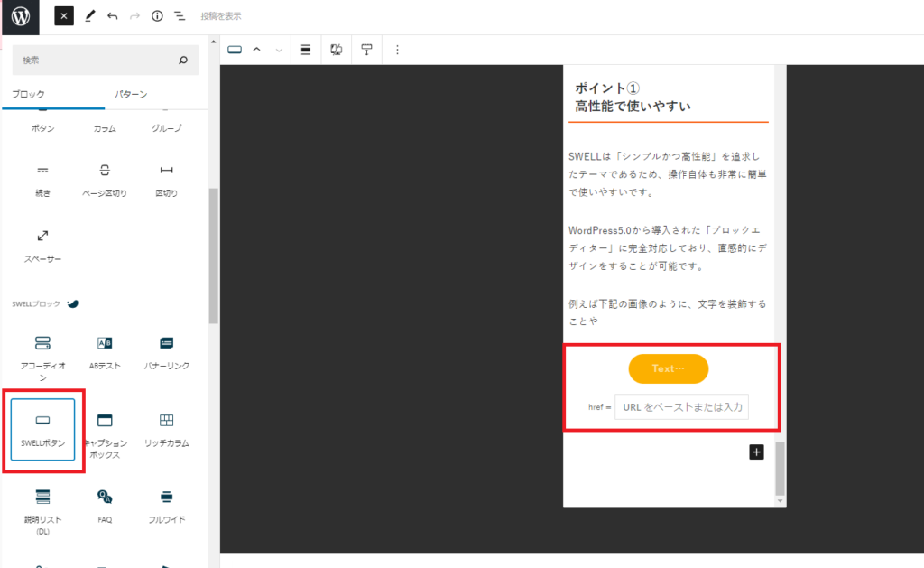924x568 pixels.
Task: Click the copy-style toolbar icon
Action: point(336,50)
